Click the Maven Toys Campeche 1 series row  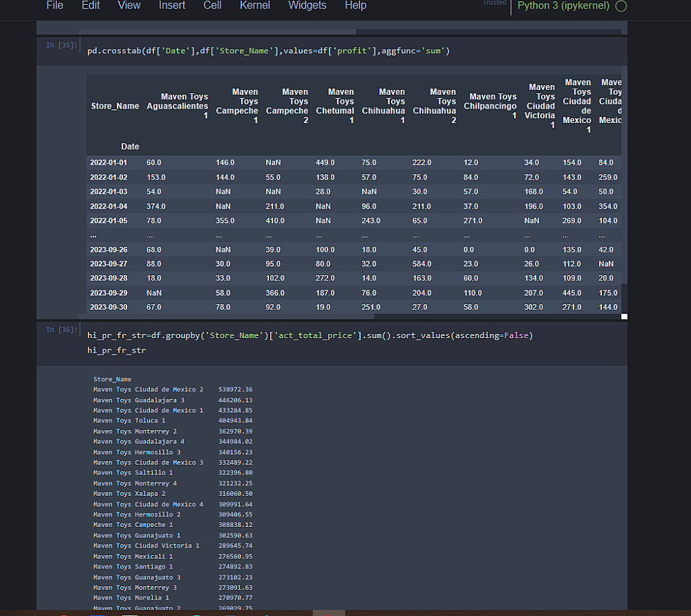[173, 525]
